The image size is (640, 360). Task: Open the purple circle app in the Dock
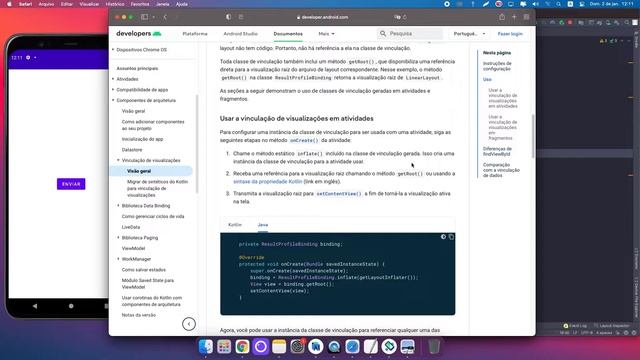[x=260, y=347]
